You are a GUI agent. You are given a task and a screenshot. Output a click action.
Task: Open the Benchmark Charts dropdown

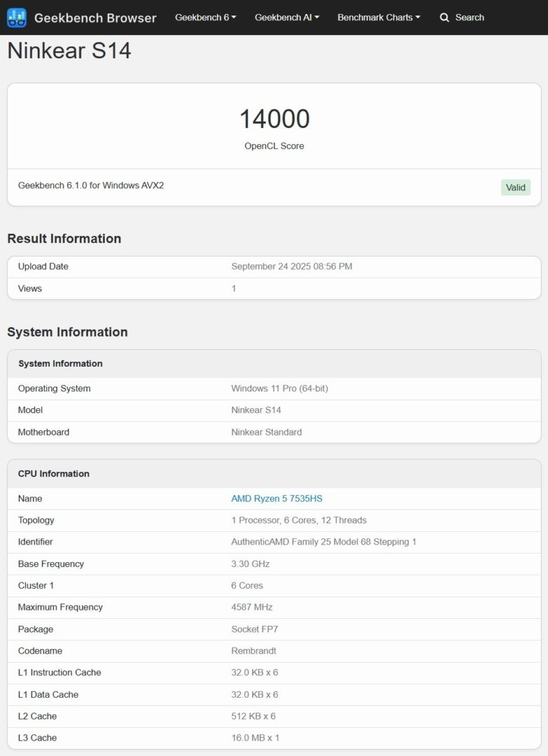(379, 18)
